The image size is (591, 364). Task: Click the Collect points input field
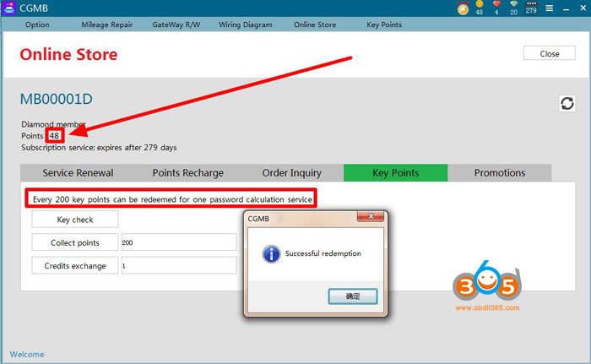click(x=178, y=242)
